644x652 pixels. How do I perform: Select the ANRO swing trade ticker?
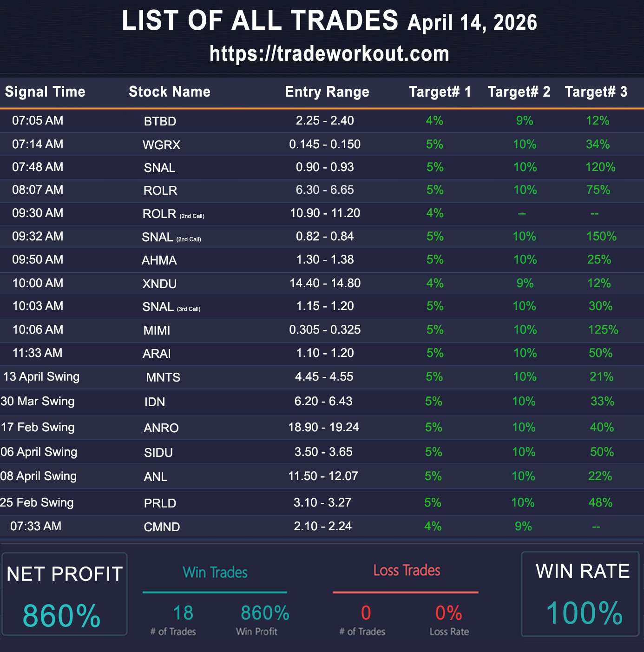click(x=161, y=428)
